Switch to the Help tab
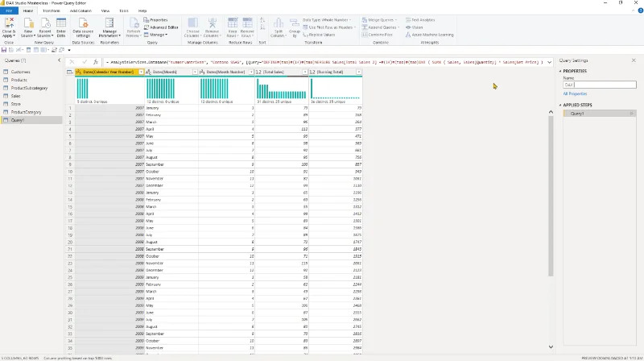The height and width of the screenshot is (361, 644). pyautogui.click(x=142, y=10)
